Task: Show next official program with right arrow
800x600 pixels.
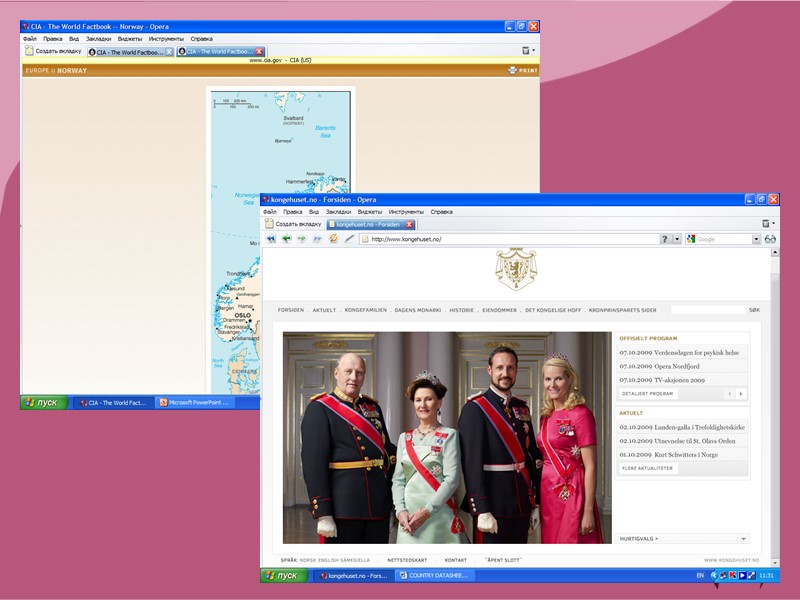Action: point(741,394)
